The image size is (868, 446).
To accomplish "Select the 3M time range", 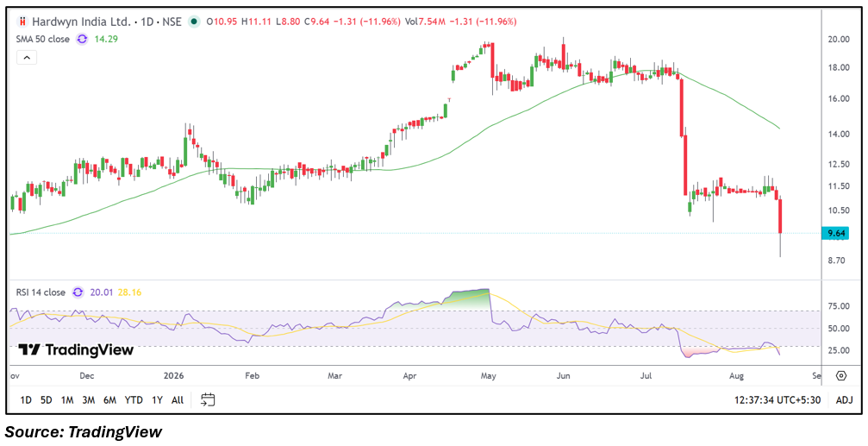I will tap(88, 399).
